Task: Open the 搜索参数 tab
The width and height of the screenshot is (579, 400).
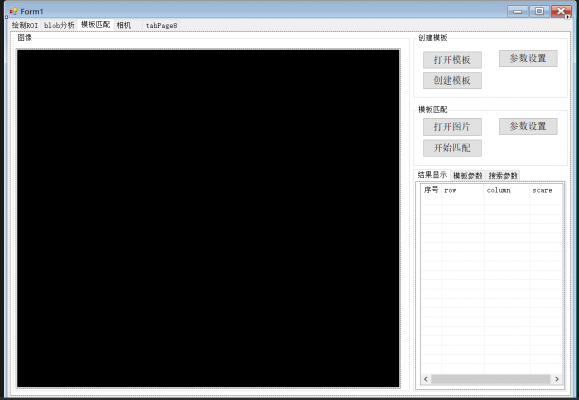Action: (x=503, y=175)
